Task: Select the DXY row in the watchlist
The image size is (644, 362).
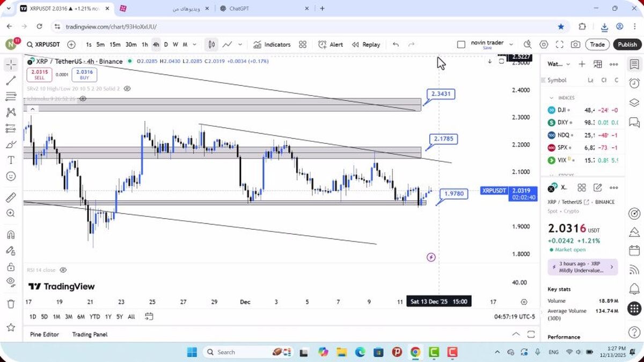Action: click(x=583, y=122)
